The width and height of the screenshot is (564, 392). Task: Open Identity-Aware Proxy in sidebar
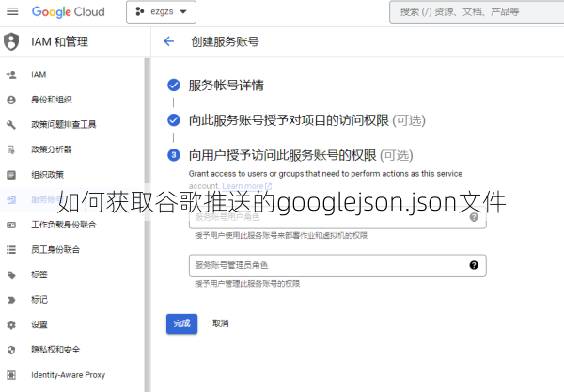coord(68,375)
